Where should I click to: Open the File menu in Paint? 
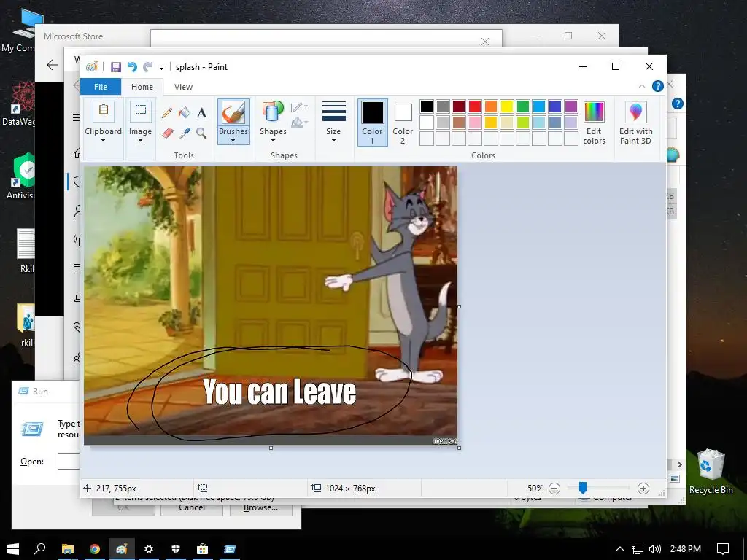click(101, 87)
